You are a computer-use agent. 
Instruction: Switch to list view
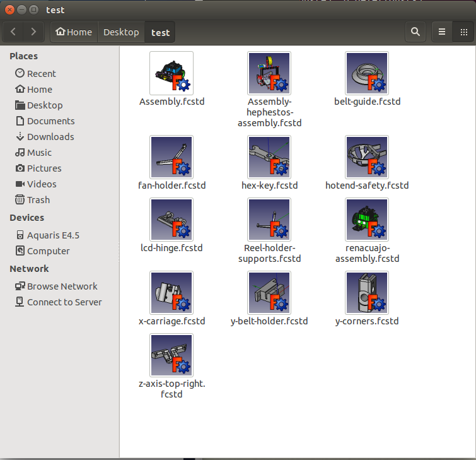click(442, 32)
